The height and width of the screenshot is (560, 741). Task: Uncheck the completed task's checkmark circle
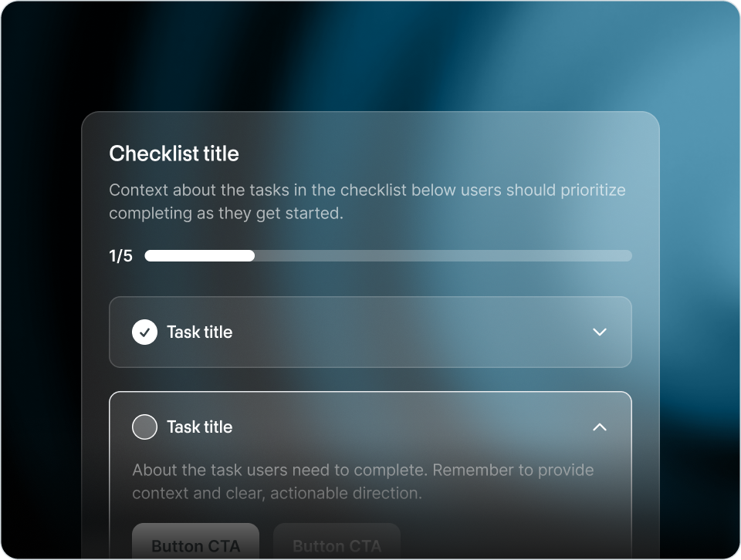pos(144,332)
